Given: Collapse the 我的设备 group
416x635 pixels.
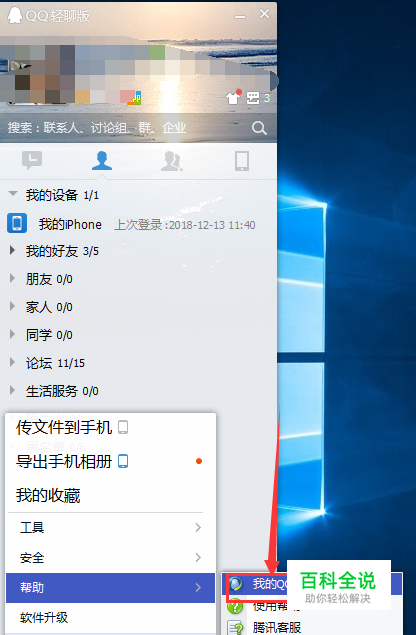Looking at the screenshot, I should 13,194.
